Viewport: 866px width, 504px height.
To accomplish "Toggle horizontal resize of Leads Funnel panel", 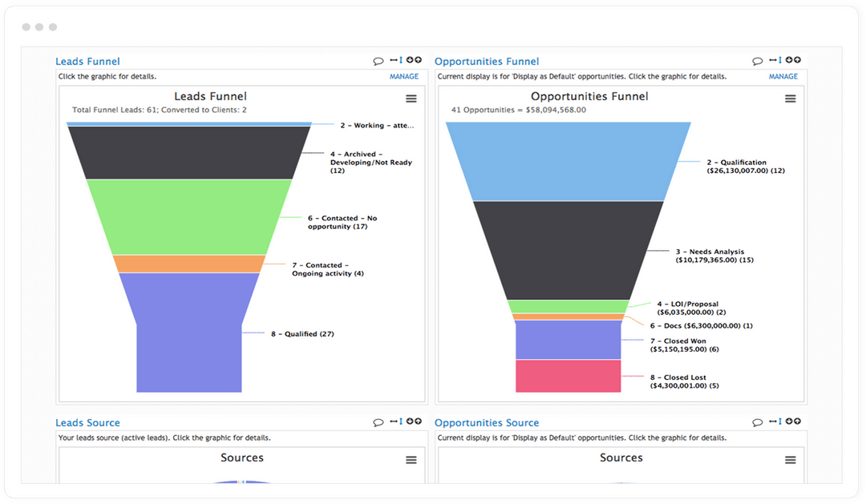I will coord(393,59).
